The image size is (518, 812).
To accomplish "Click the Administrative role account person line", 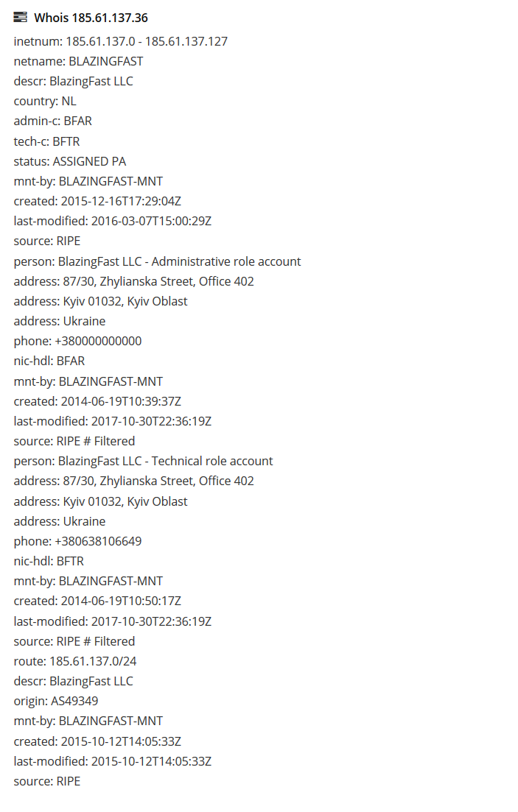I will 157,261.
